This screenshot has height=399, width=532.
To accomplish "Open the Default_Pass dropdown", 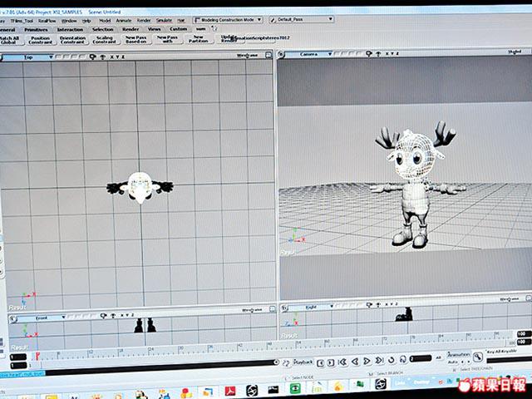I will 302,19.
